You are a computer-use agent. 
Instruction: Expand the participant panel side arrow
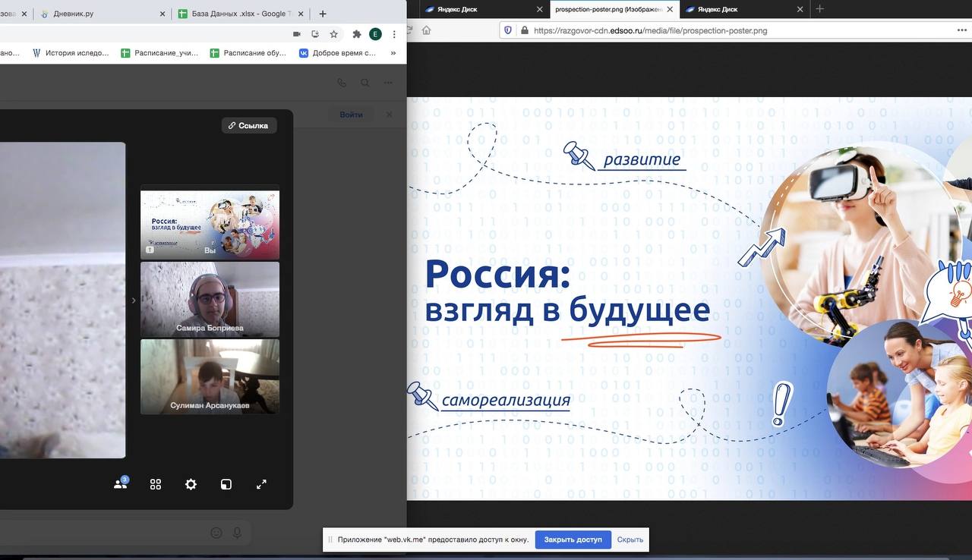tap(134, 300)
